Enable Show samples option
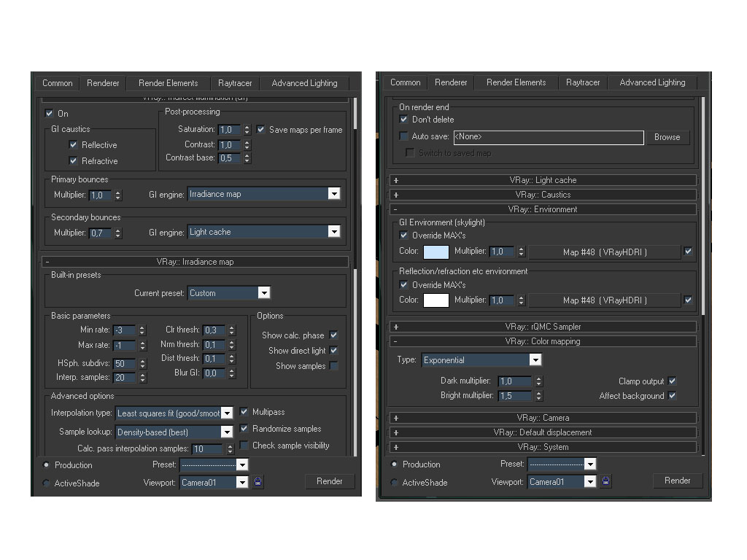This screenshot has width=747, height=560. [x=333, y=366]
